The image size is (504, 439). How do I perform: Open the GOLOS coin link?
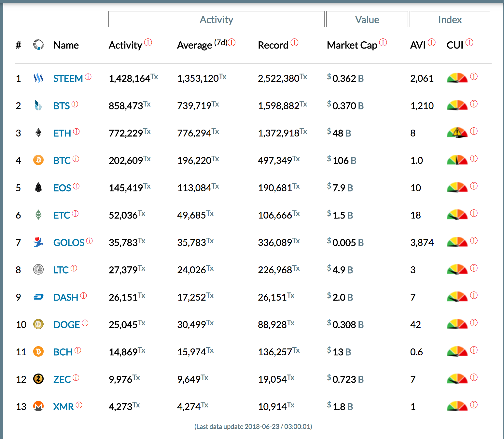[69, 243]
